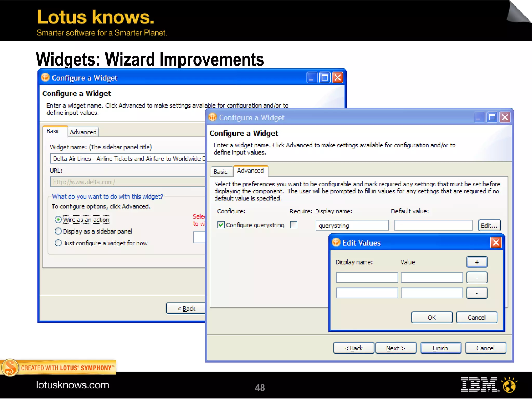Click the querystring display name field
Viewport: 532px width, 399px height.
coord(352,225)
